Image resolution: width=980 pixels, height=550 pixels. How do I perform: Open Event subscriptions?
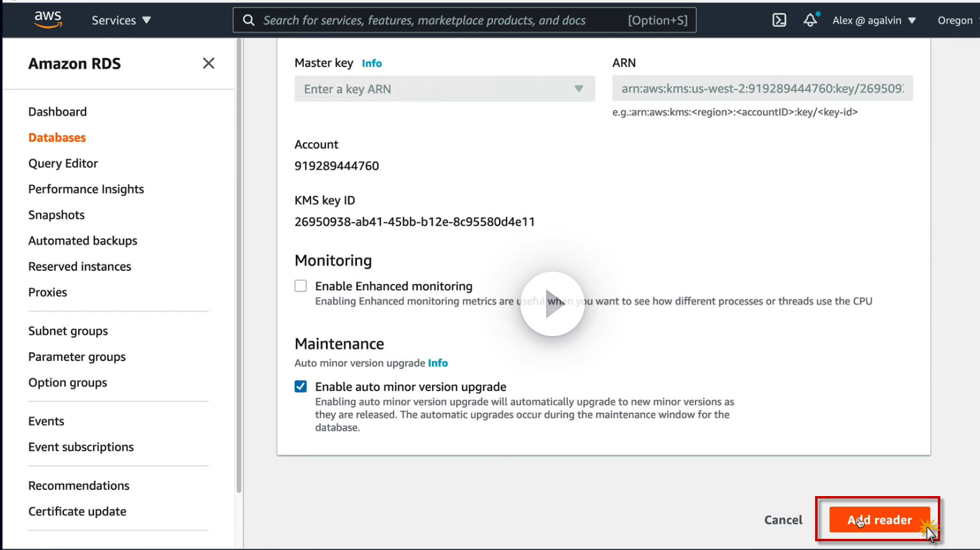81,447
